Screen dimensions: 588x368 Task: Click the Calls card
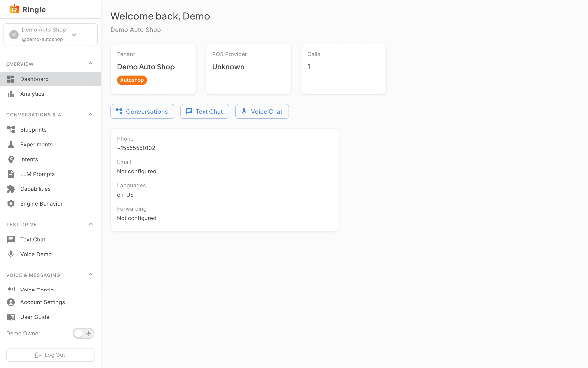coord(344,69)
